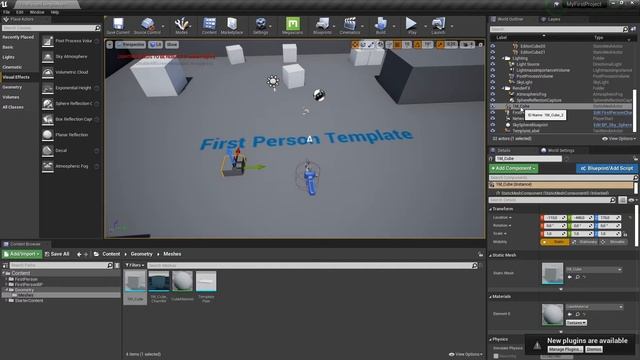Select the Sphere Reflection Capture actor icon
The image size is (640, 360).
point(48,104)
